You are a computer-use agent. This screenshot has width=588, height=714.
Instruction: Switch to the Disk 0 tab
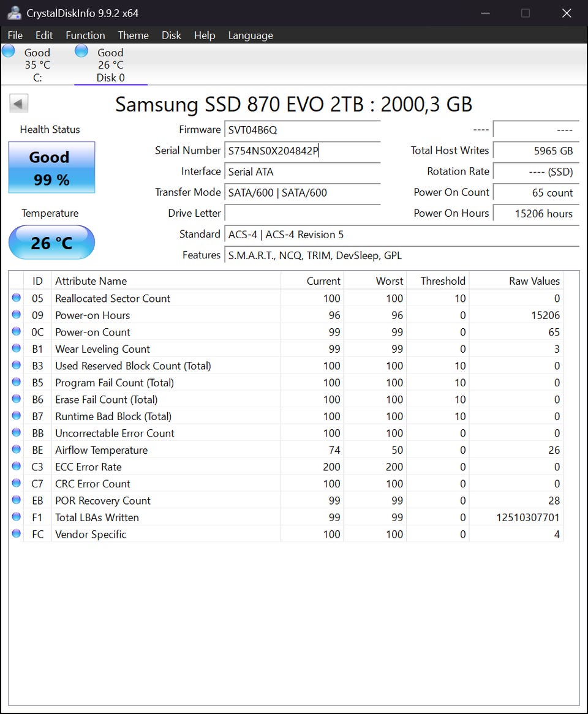coord(111,64)
